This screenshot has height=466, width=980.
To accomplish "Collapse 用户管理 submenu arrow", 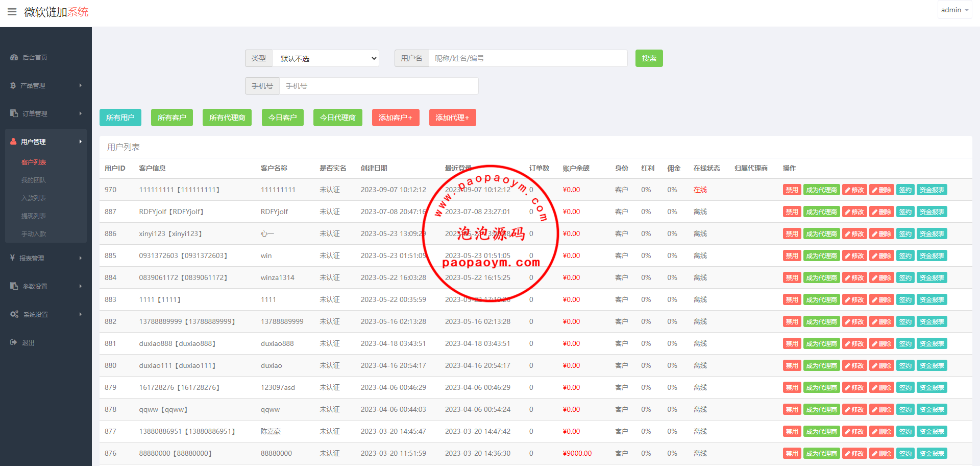I will [x=81, y=142].
